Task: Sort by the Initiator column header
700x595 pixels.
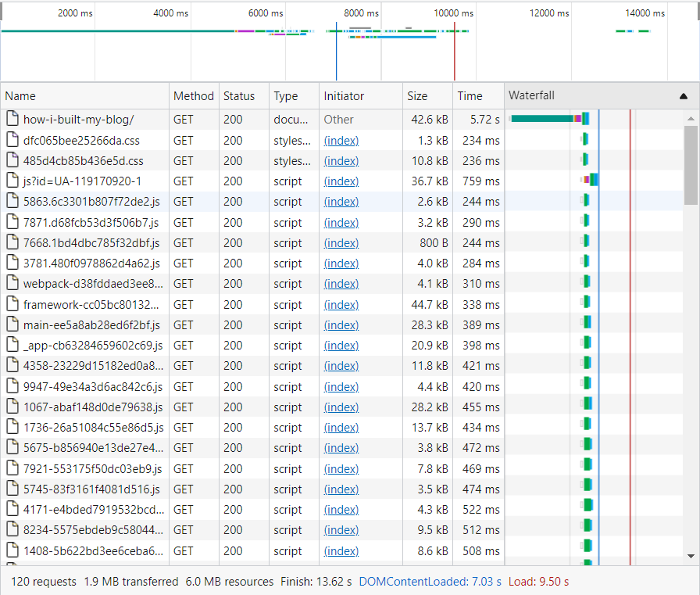Action: click(361, 95)
